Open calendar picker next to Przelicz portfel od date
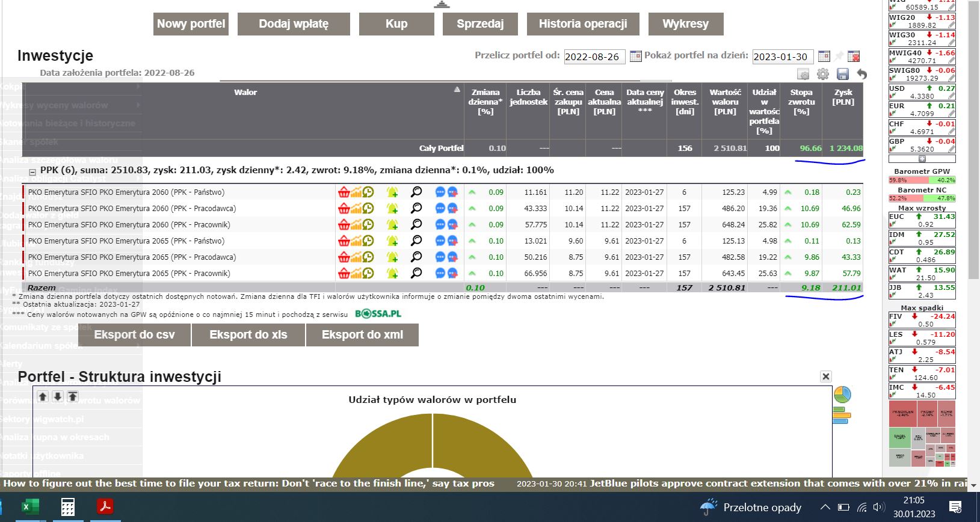Screen dimensions: 980x522 (x=635, y=56)
